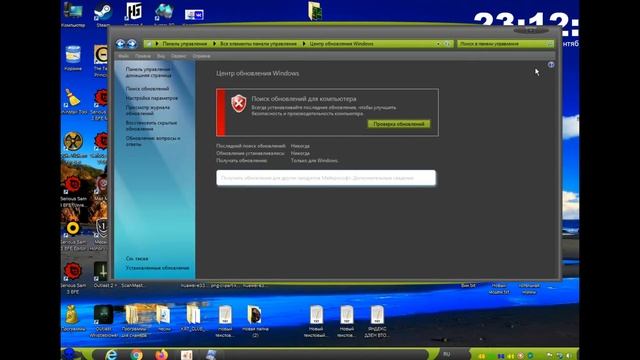Open the Установленные обновления link

click(x=157, y=268)
